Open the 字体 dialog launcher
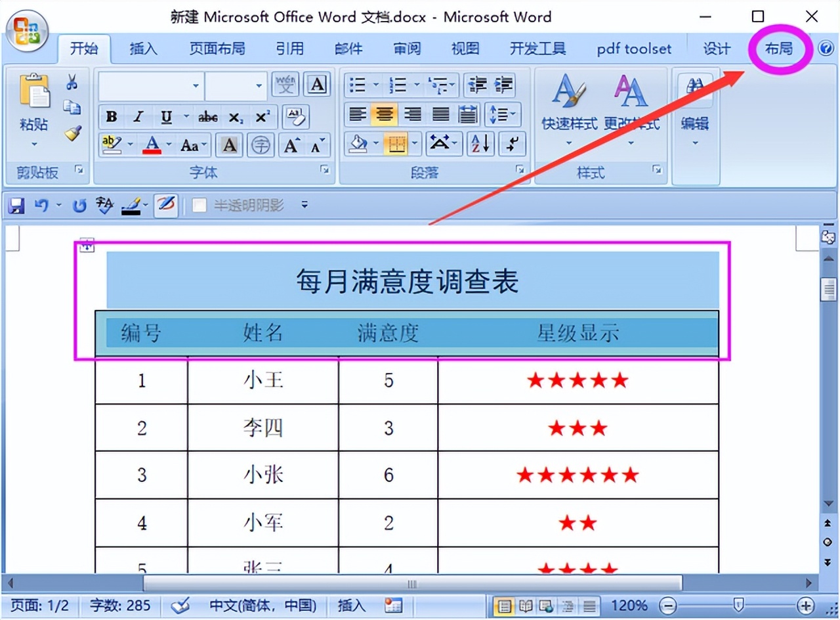 tap(324, 170)
